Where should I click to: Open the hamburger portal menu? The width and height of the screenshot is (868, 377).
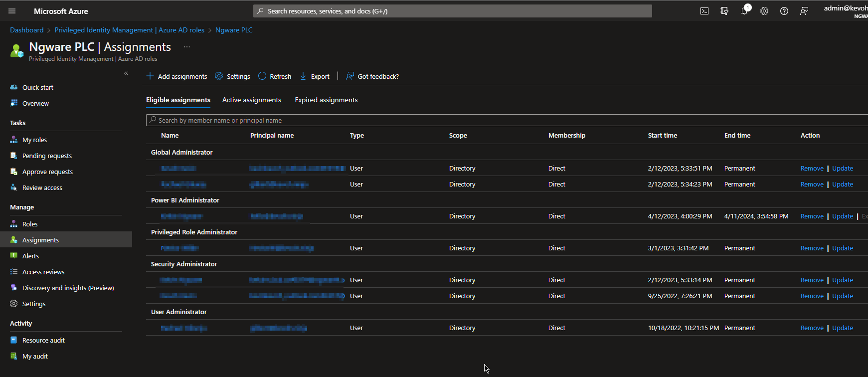12,11
